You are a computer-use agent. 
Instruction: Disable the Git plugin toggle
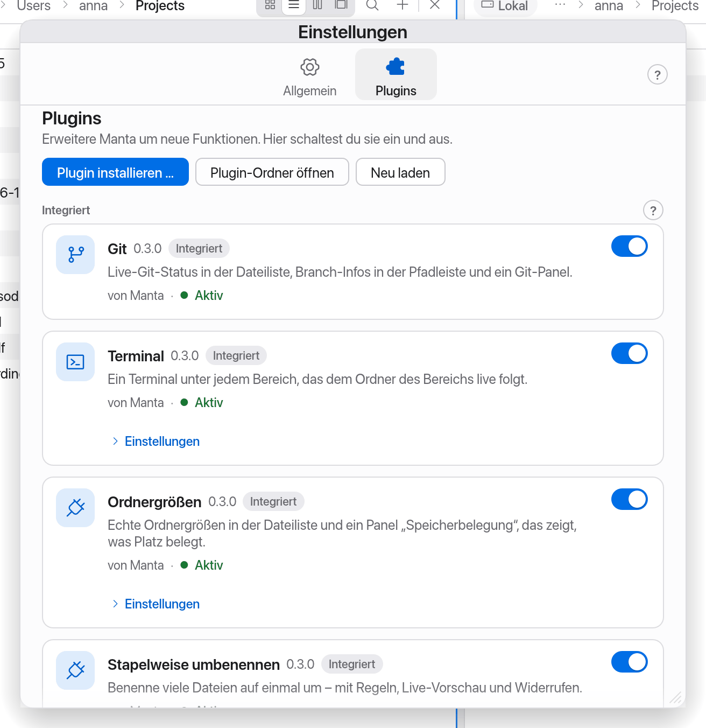[630, 246]
